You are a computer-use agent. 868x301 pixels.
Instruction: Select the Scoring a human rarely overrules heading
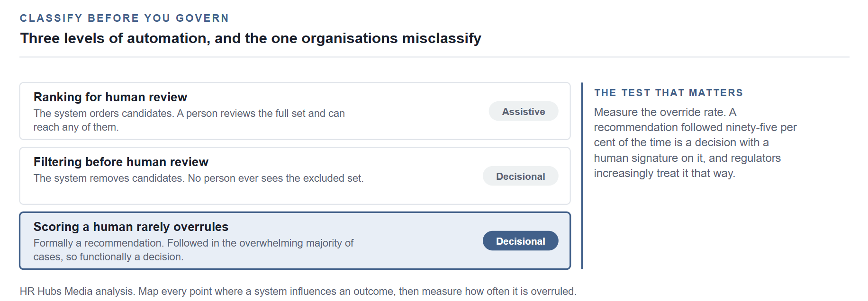[x=131, y=227]
